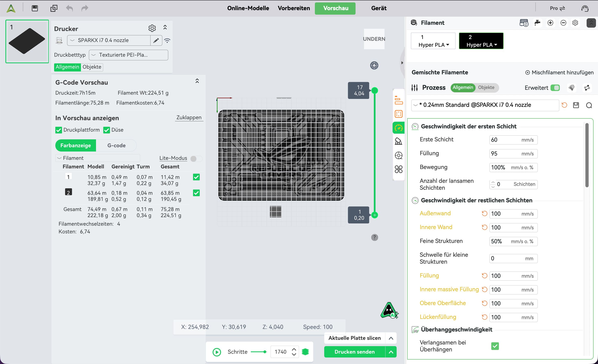Screen dimensions: 598x364
Task: Open the 0.24mm Standard process preset dropdown
Action: point(485,105)
